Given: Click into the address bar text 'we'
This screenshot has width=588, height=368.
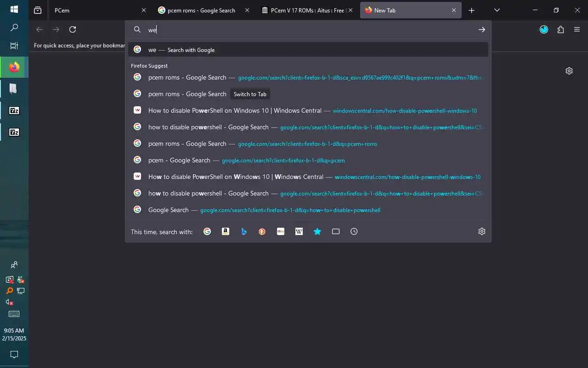Looking at the screenshot, I should click(x=152, y=30).
